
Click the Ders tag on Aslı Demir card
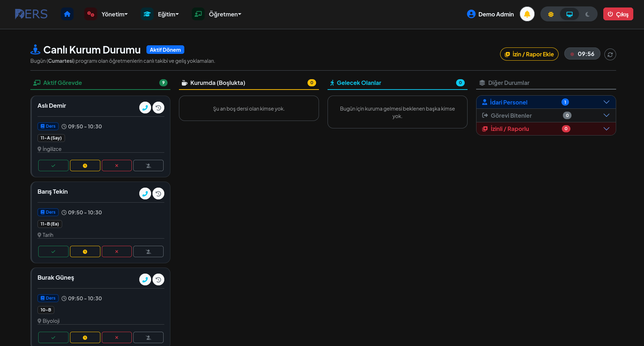point(48,126)
